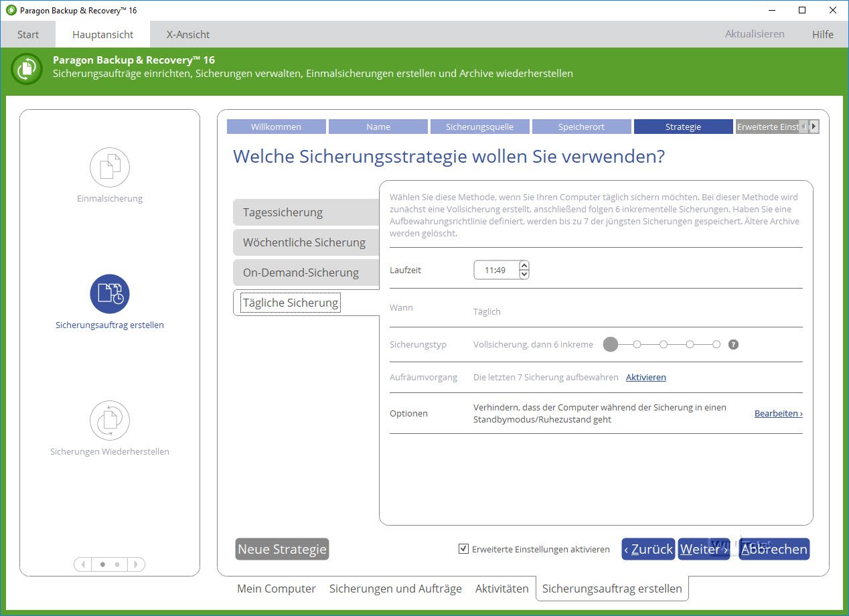Viewport: 849px width, 616px height.
Task: Go to the Speicherort wizard step
Action: point(582,127)
